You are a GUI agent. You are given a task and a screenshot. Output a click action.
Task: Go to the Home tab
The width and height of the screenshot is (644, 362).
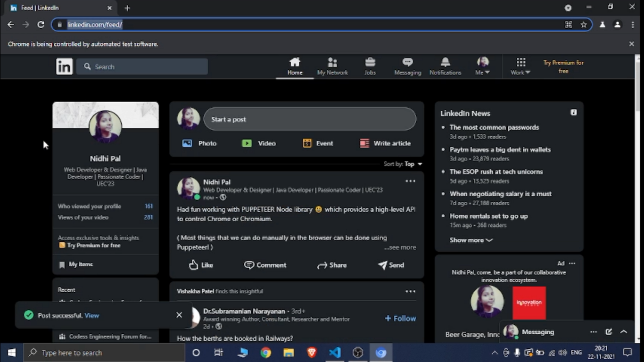pos(295,66)
